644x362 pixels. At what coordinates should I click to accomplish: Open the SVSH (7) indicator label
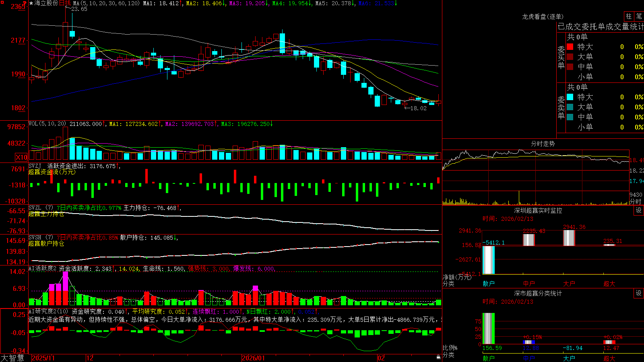[41, 237]
